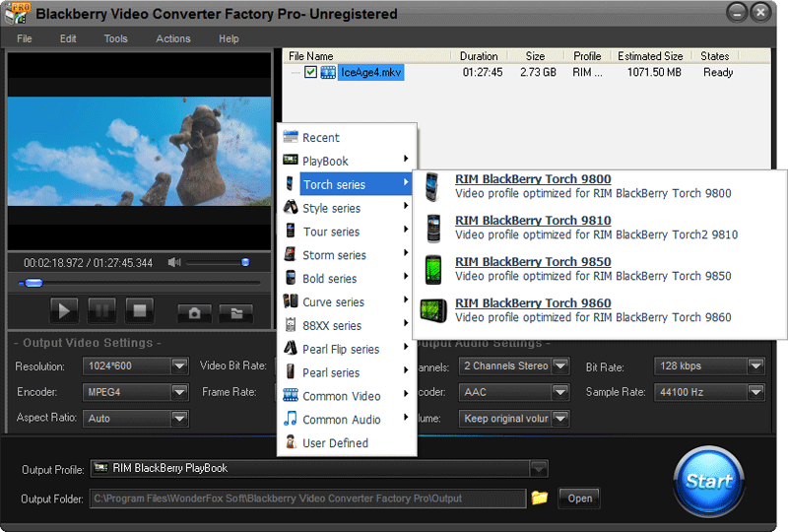This screenshot has height=532, width=788.
Task: Click the Profile column header
Action: click(587, 56)
